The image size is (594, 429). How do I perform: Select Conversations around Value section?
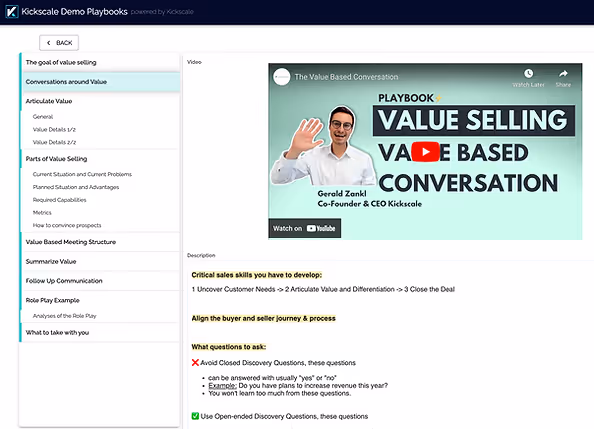click(100, 82)
